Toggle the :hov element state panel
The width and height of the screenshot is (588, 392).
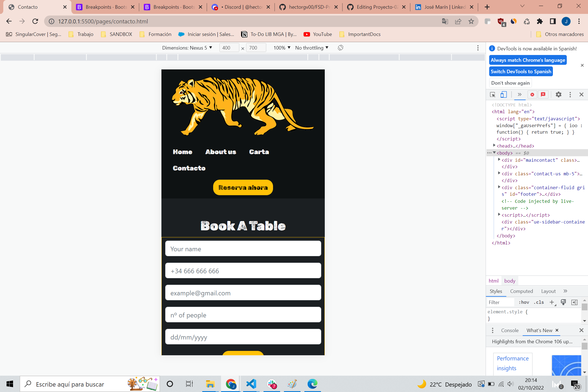pos(524,302)
